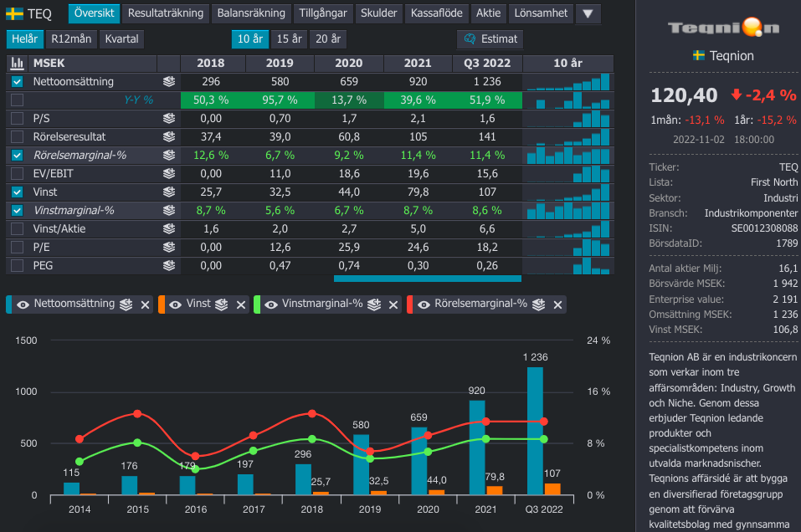Image resolution: width=801 pixels, height=532 pixels.
Task: Select the 10 år range button
Action: [250, 38]
